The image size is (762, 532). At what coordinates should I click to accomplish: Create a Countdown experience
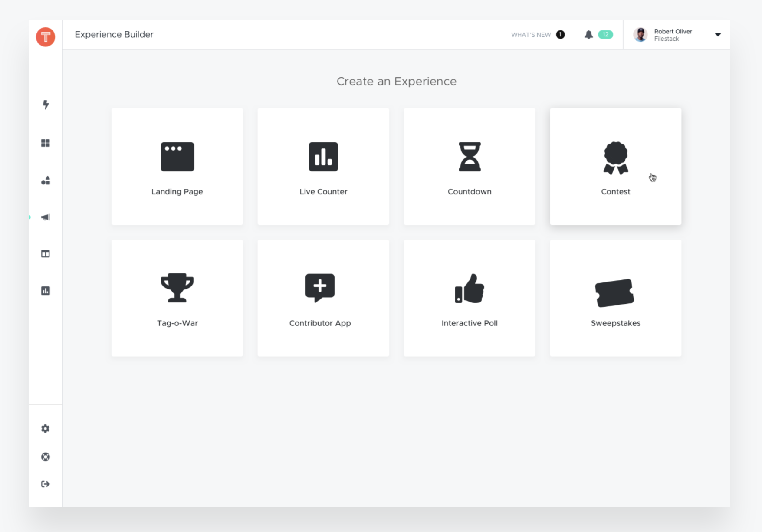[469, 167]
